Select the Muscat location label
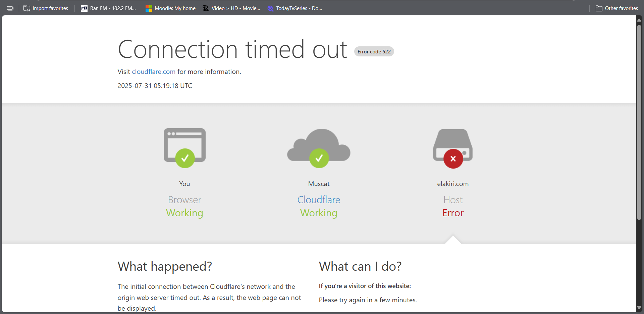The image size is (644, 314). (319, 184)
